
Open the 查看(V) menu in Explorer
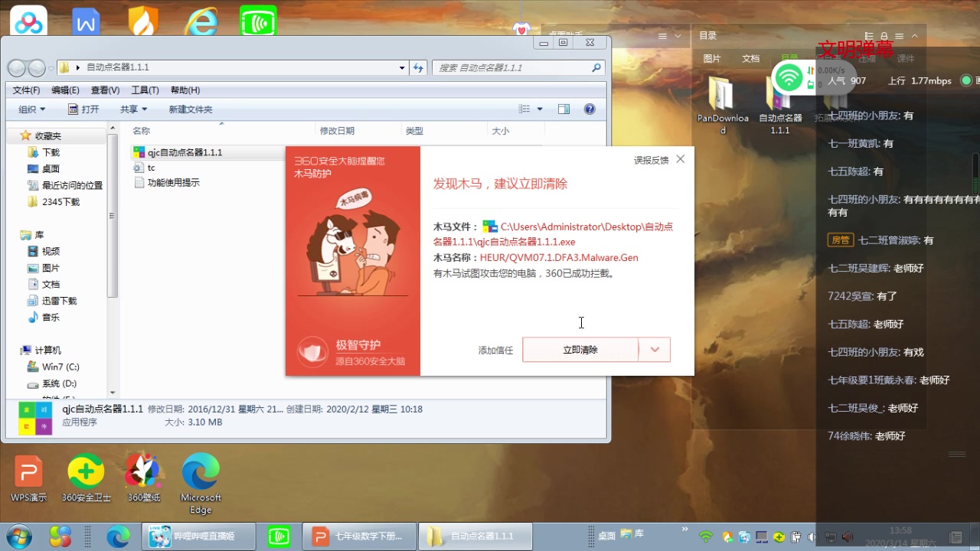tap(105, 90)
